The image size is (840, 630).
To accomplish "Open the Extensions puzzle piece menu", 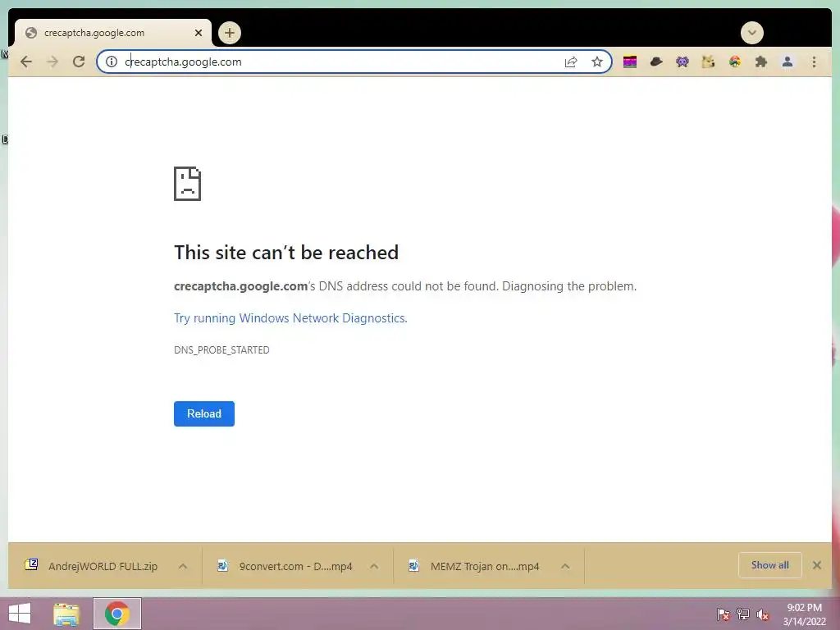I will click(x=760, y=62).
